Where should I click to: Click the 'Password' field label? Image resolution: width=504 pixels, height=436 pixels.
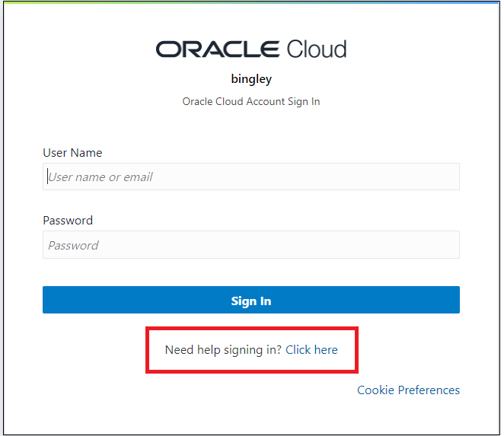point(68,221)
